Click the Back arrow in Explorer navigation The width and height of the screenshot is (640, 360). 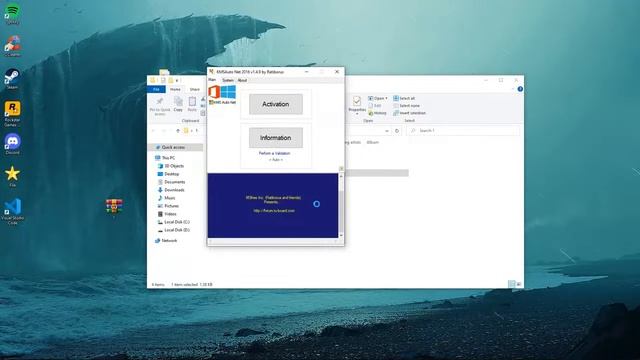[153, 131]
